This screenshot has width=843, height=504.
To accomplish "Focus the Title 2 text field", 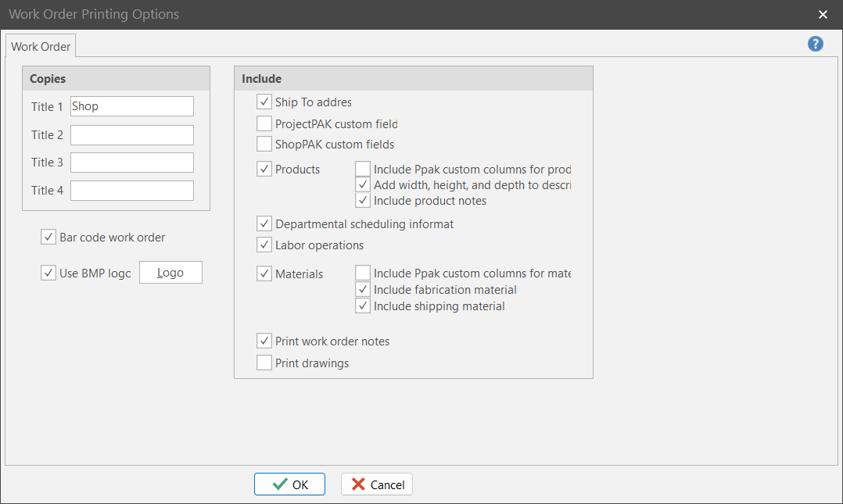I will pyautogui.click(x=131, y=135).
